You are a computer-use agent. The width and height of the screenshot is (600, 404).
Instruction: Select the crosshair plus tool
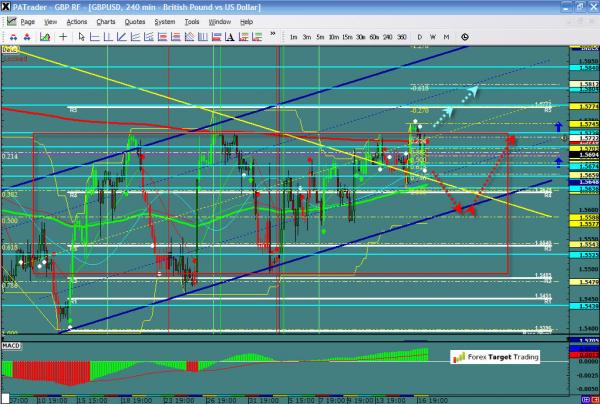(63, 37)
